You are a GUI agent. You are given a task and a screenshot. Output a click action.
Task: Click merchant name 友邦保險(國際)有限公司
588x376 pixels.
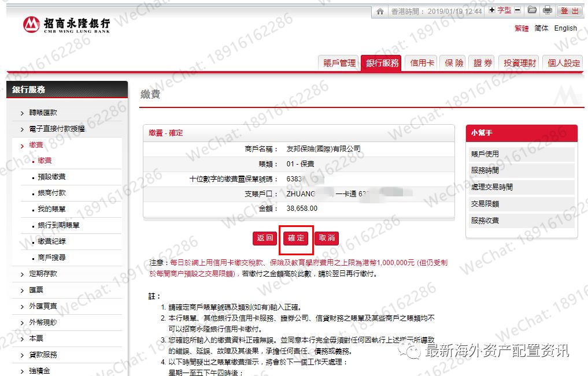[323, 148]
